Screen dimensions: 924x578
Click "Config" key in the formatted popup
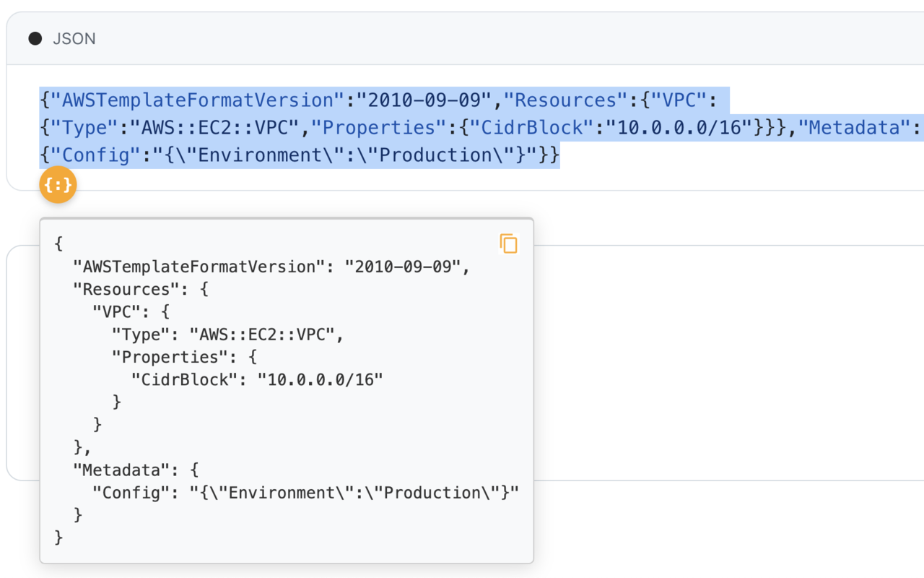(131, 493)
